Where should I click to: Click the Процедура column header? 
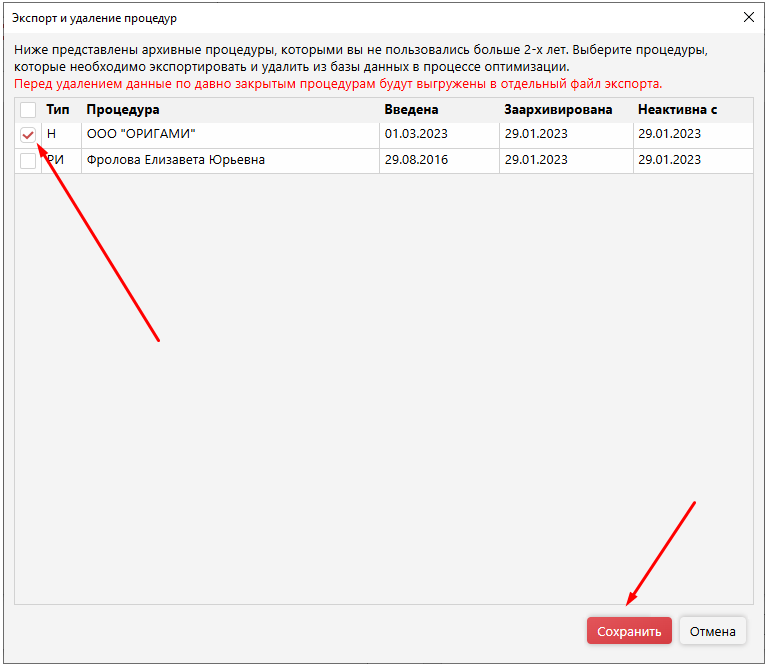click(x=123, y=110)
